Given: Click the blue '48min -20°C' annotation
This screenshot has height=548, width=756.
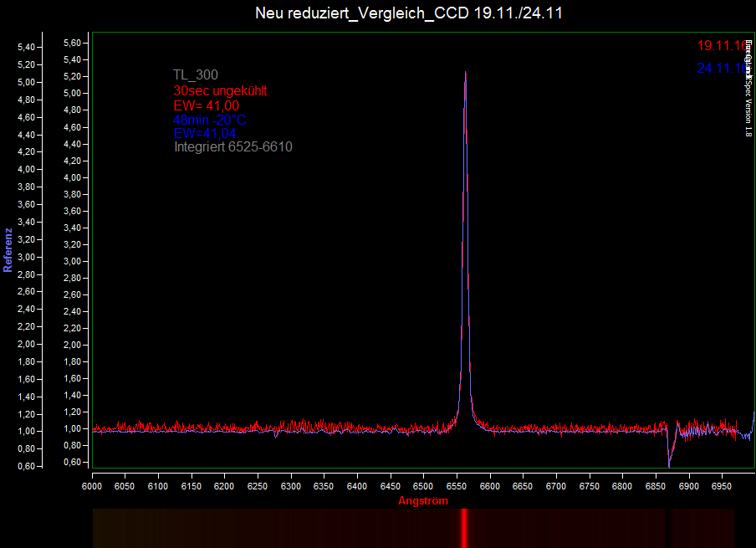Looking at the screenshot, I should [x=210, y=120].
